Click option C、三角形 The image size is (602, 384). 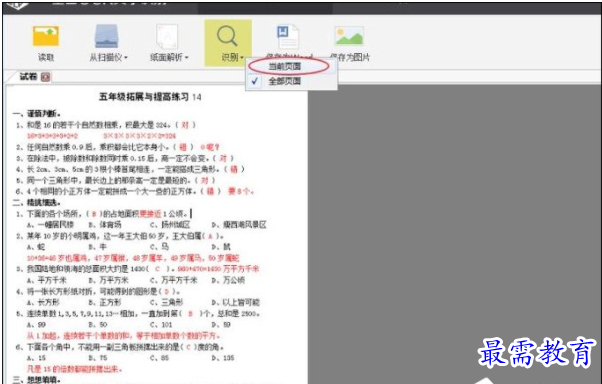click(x=166, y=303)
